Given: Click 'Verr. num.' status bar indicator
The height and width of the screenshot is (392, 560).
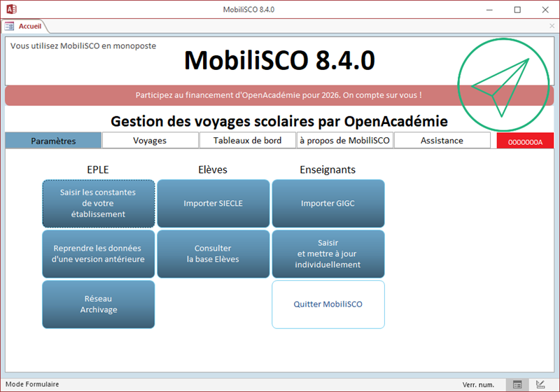Looking at the screenshot, I should pos(478,384).
